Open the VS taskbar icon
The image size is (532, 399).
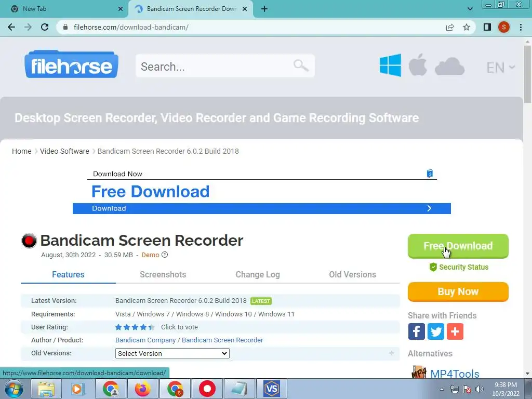tap(271, 389)
